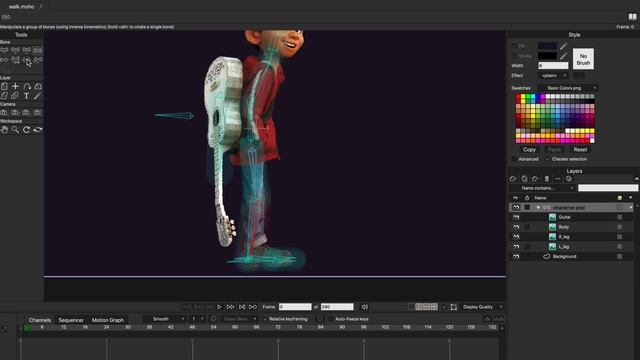Hide the Background layer visibility eye

(x=516, y=257)
